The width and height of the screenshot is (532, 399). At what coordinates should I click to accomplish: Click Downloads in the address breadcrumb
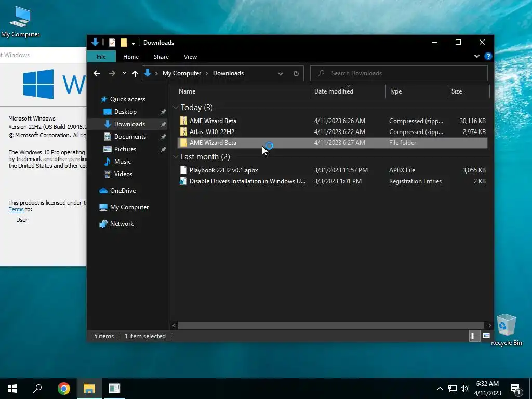pyautogui.click(x=229, y=73)
